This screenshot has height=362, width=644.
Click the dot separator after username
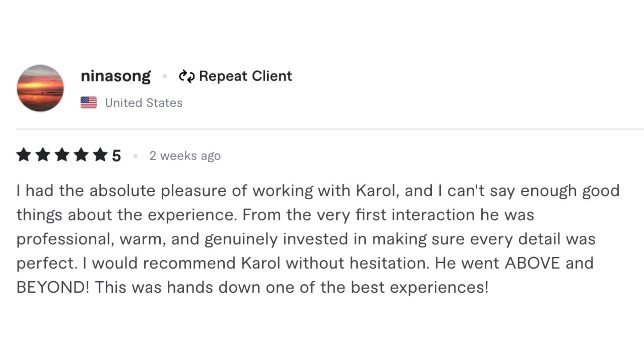click(x=165, y=76)
